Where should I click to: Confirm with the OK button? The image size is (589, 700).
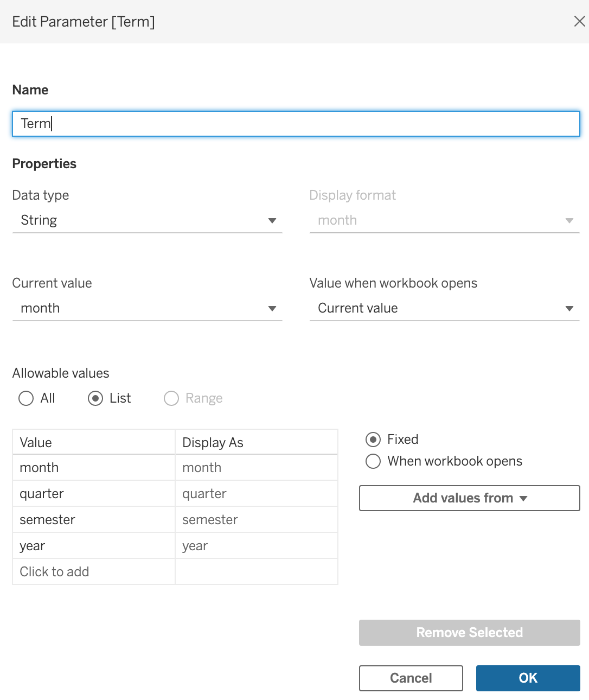click(528, 678)
